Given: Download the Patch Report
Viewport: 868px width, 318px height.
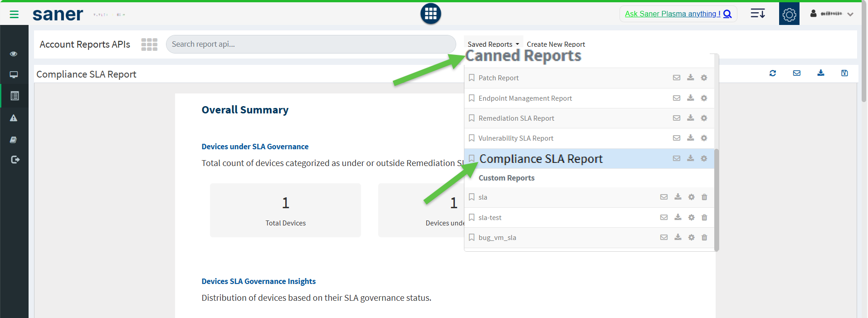Looking at the screenshot, I should click(x=690, y=78).
